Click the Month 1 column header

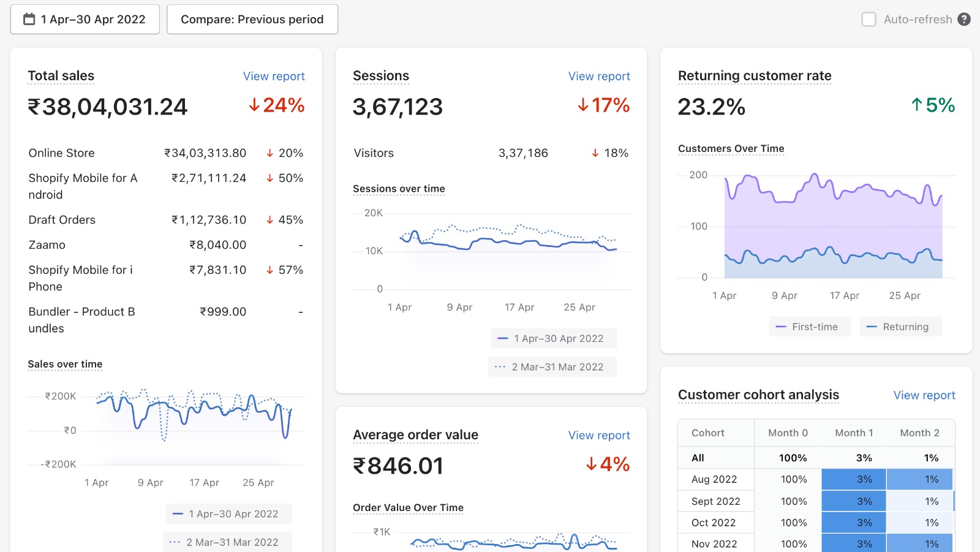[853, 433]
